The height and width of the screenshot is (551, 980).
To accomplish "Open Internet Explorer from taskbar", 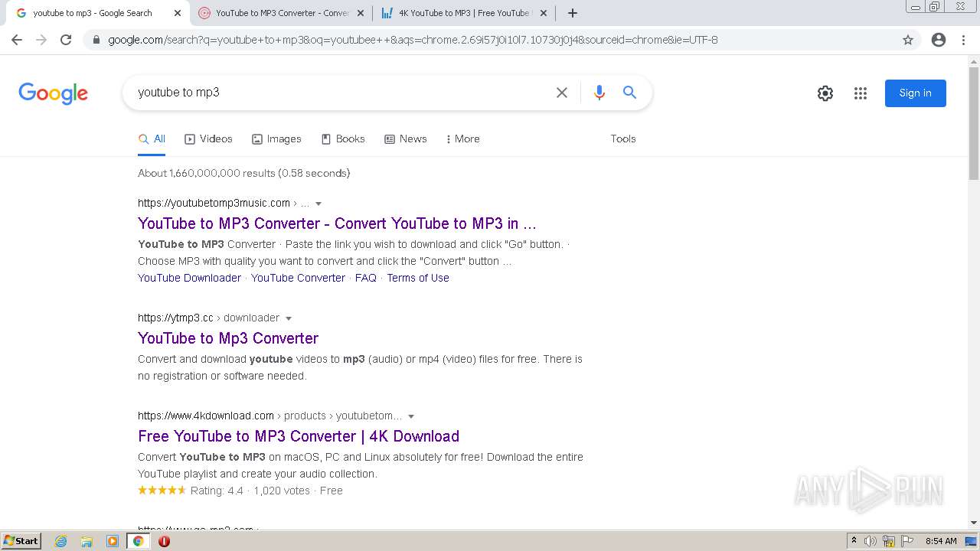I will tap(61, 541).
